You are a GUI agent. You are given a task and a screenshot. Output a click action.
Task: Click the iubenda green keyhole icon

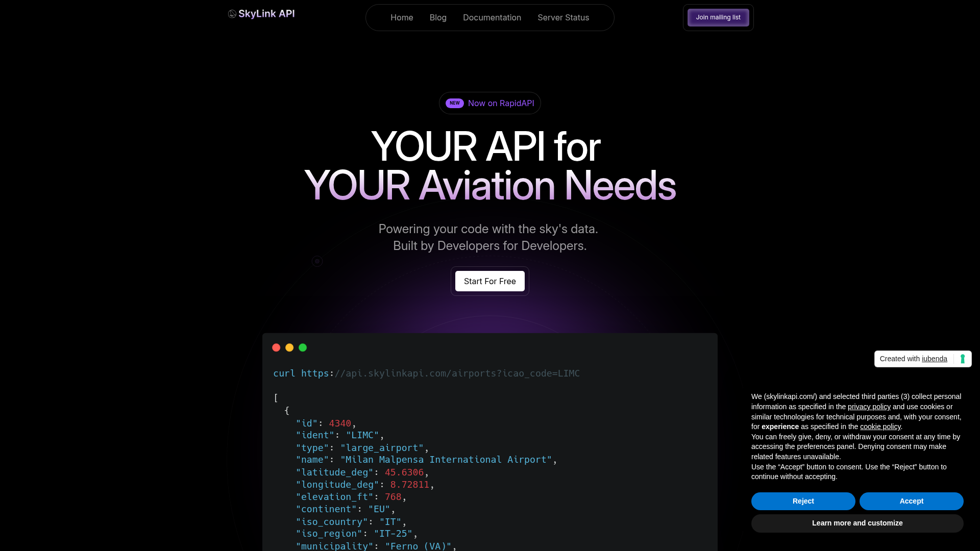[x=962, y=359]
